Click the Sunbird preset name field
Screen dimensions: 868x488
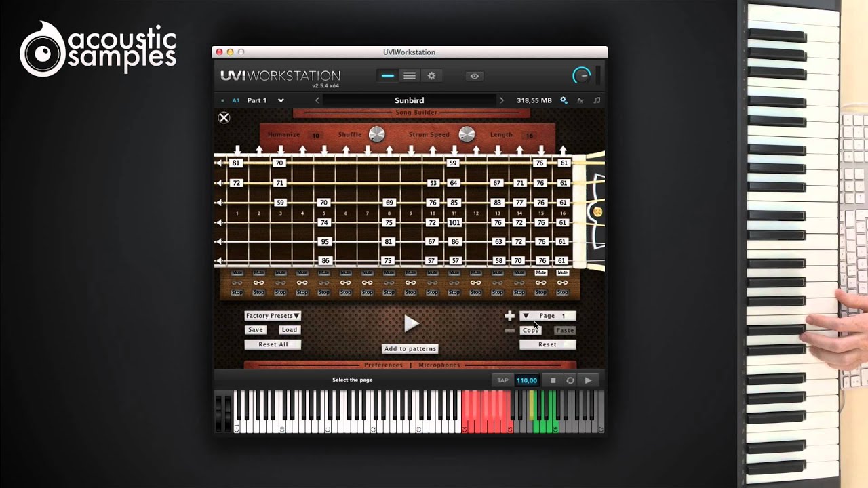point(410,100)
